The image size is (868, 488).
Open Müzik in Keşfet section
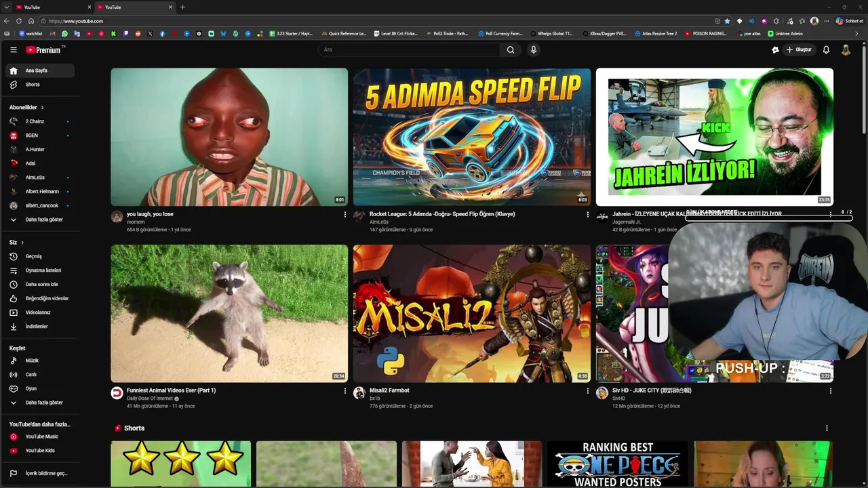pos(40,361)
